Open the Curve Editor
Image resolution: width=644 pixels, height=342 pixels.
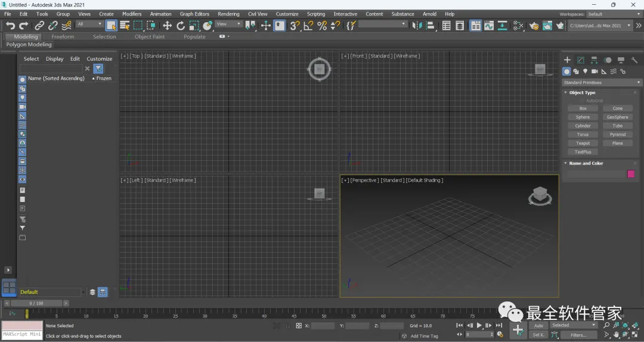(x=489, y=26)
